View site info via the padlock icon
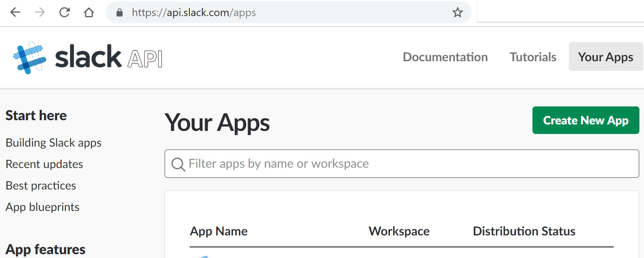 [x=120, y=13]
